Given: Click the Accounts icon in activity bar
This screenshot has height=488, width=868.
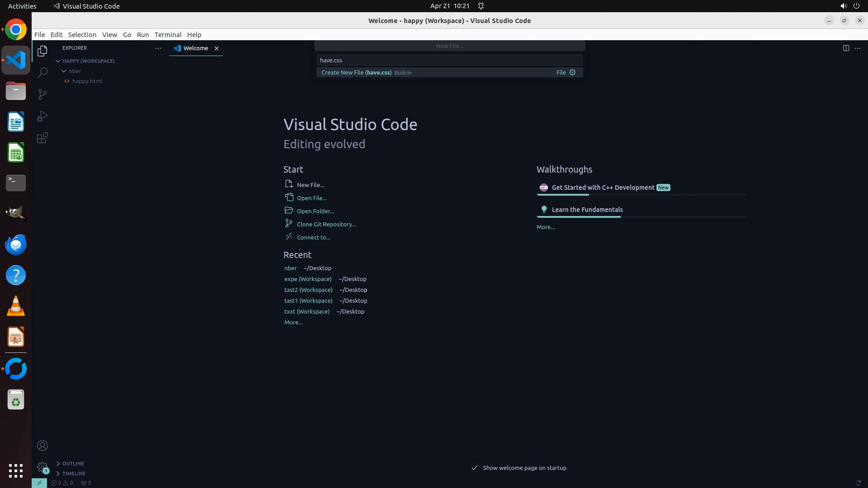Looking at the screenshot, I should (x=42, y=446).
